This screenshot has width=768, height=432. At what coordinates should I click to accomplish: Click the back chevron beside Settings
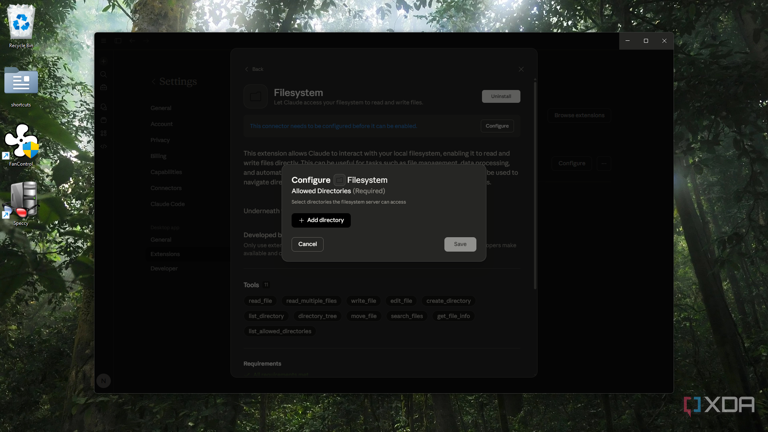pyautogui.click(x=153, y=81)
